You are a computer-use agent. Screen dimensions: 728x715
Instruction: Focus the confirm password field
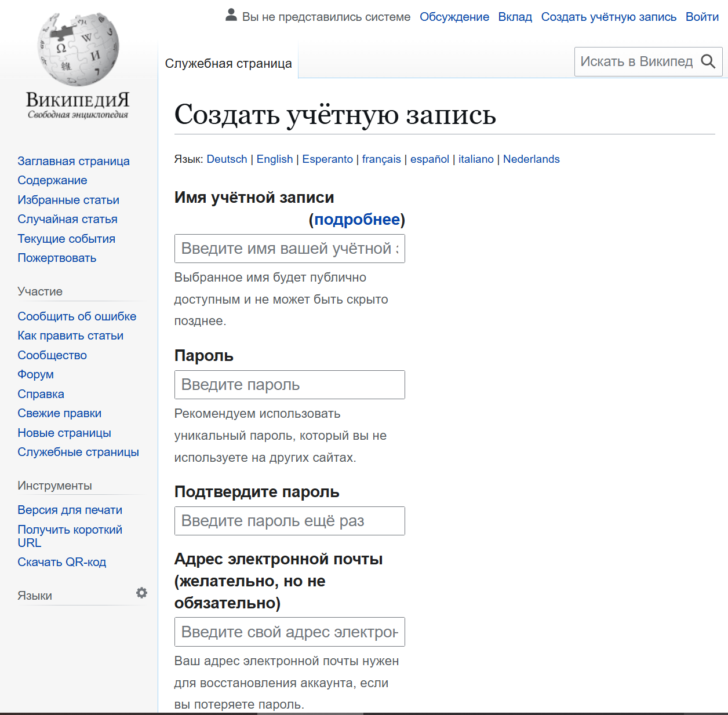click(x=289, y=521)
